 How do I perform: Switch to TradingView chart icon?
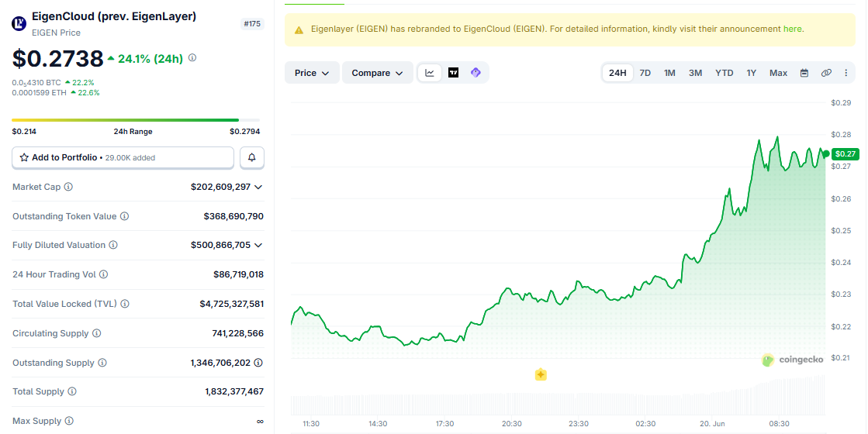pyautogui.click(x=453, y=72)
